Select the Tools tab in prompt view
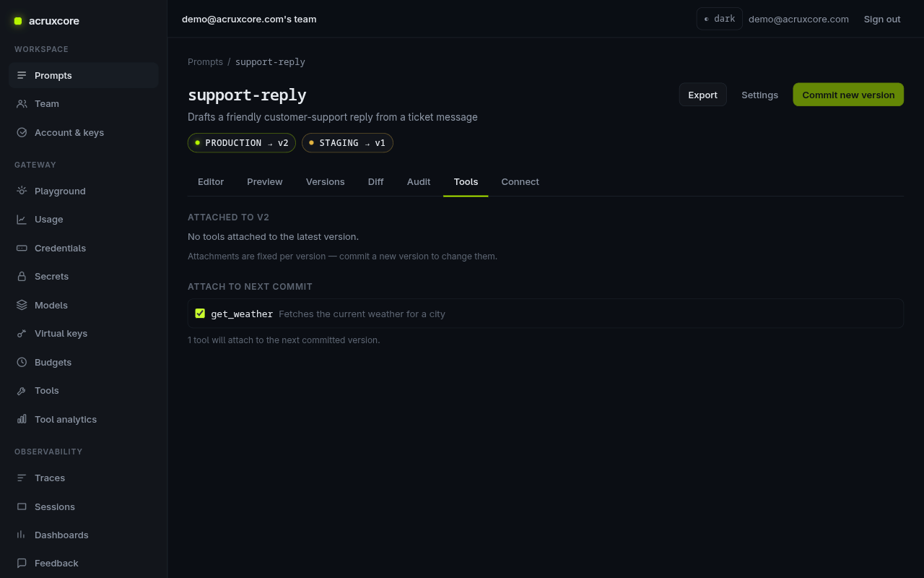Viewport: 924px width, 578px height. pyautogui.click(x=466, y=182)
